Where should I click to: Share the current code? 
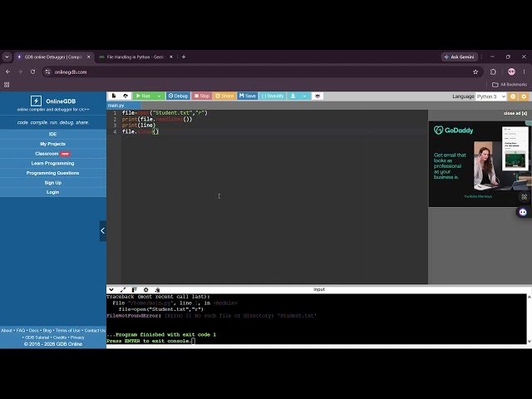click(224, 96)
